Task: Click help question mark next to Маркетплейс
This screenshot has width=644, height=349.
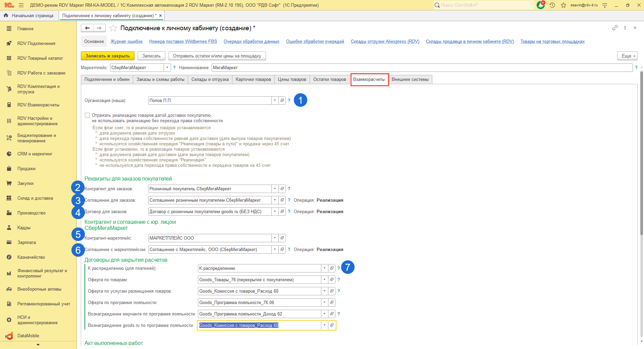Action: coord(174,68)
